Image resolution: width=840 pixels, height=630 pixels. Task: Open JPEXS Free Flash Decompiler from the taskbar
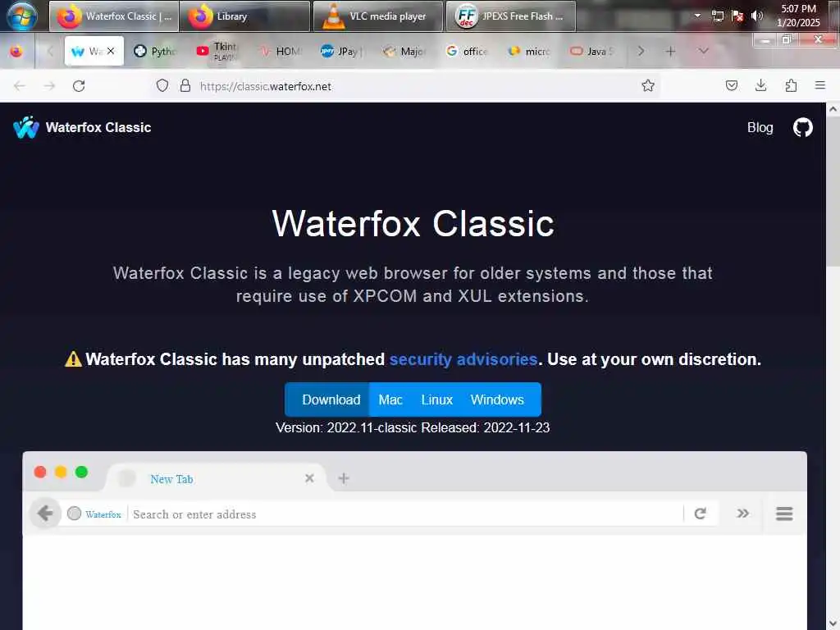510,16
